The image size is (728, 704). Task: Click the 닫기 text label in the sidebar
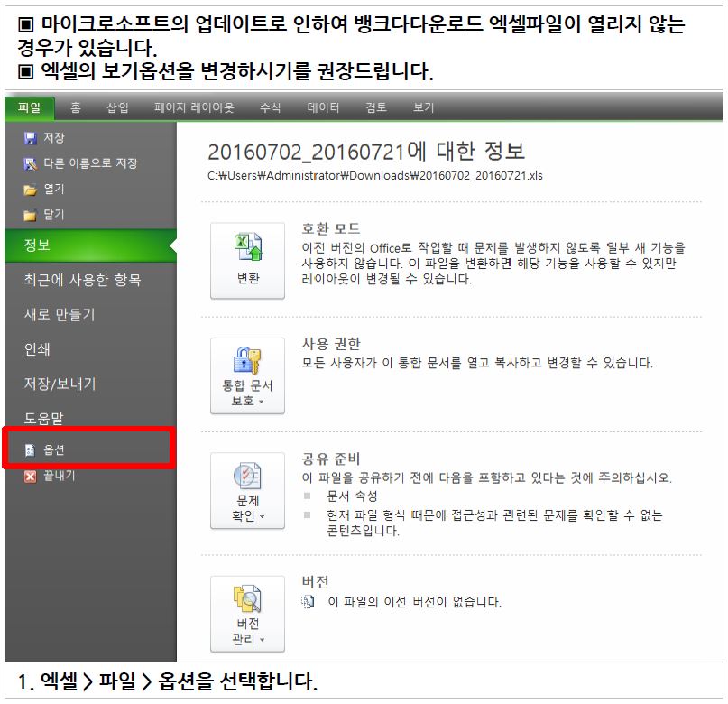(54, 215)
